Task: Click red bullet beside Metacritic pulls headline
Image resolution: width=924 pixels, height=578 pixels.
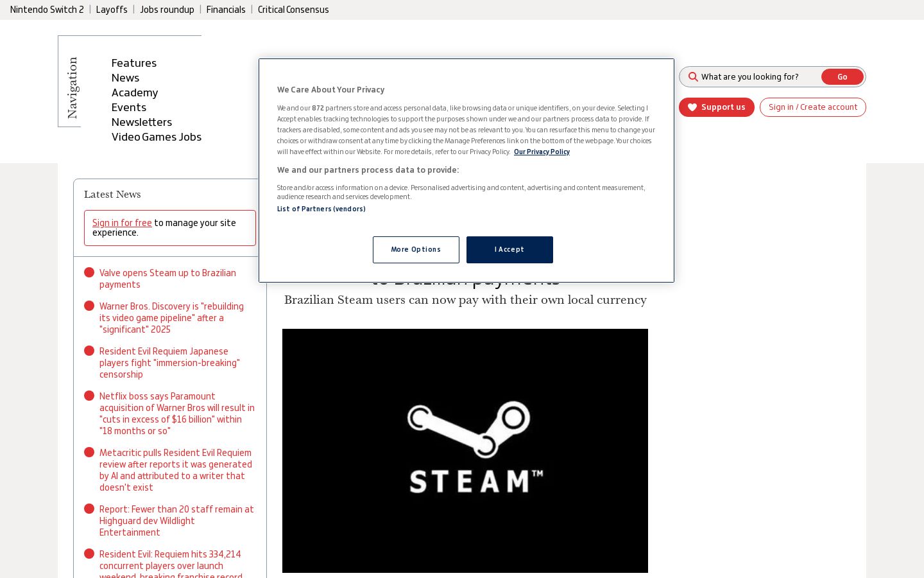Action: click(x=89, y=452)
